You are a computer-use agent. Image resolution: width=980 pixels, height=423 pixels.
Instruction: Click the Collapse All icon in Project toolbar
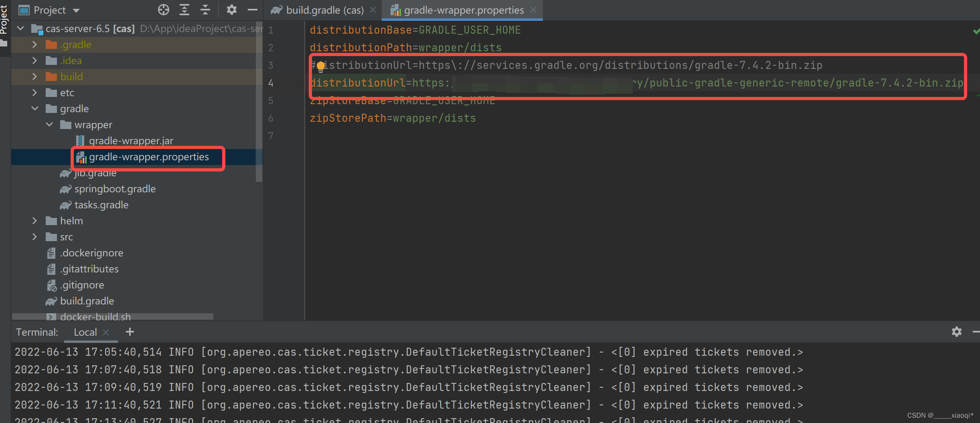pos(205,10)
